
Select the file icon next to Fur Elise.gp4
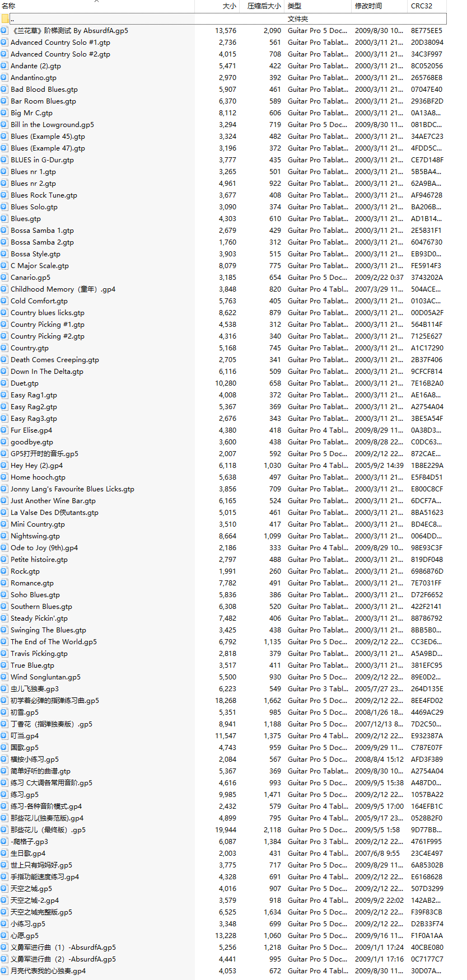pos(4,430)
